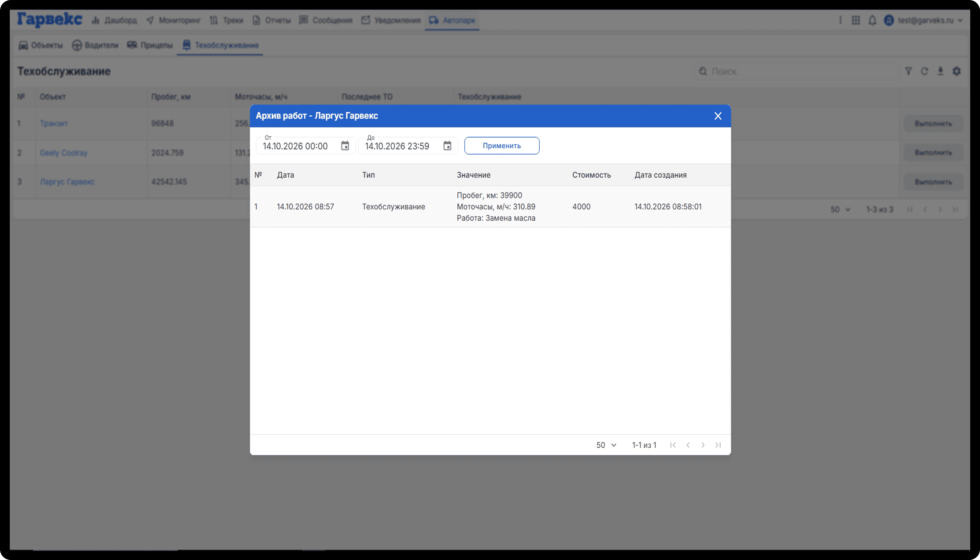Close the Архив работ dialog
The width and height of the screenshot is (980, 560).
717,116
